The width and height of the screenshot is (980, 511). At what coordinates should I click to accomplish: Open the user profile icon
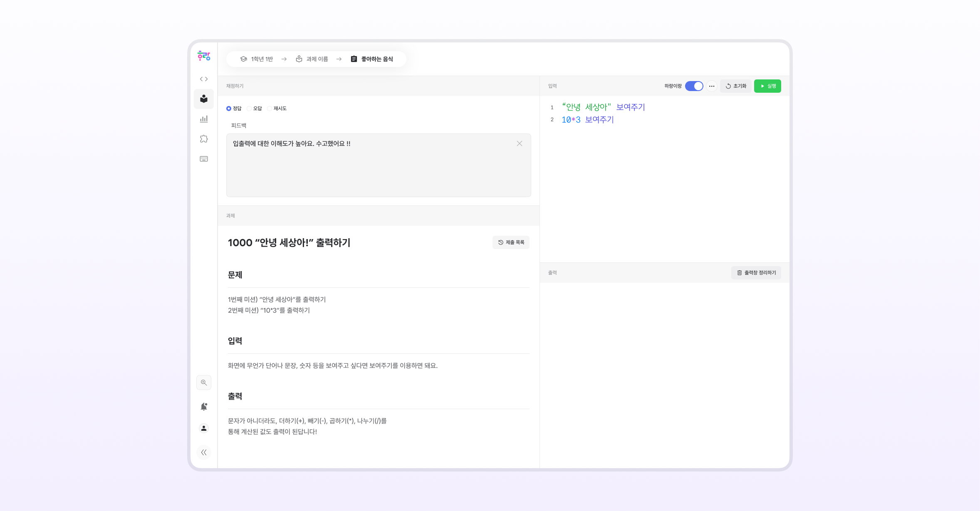[203, 428]
